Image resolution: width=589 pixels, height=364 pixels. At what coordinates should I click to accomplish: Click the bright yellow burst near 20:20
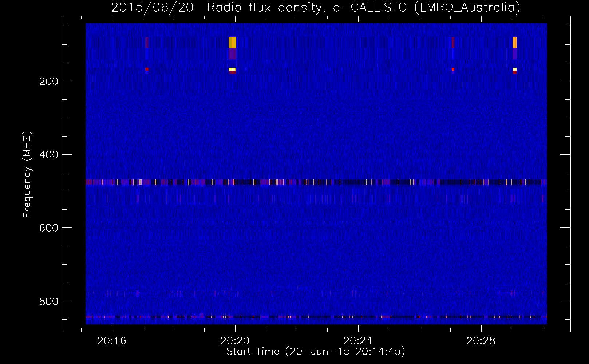coord(232,43)
